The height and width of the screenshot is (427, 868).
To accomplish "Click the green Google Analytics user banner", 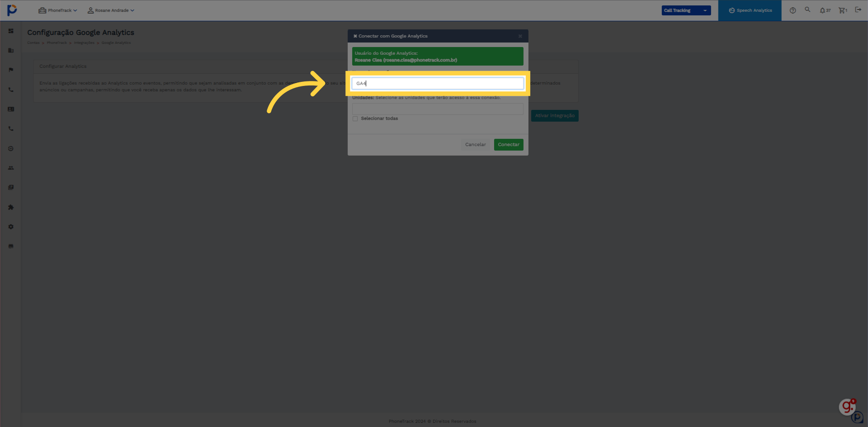I will (438, 57).
